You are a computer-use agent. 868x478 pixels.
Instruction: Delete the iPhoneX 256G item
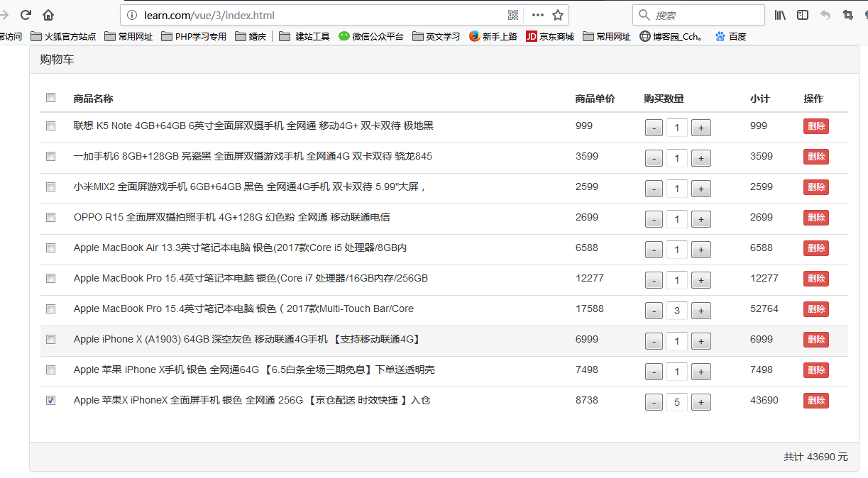point(816,401)
